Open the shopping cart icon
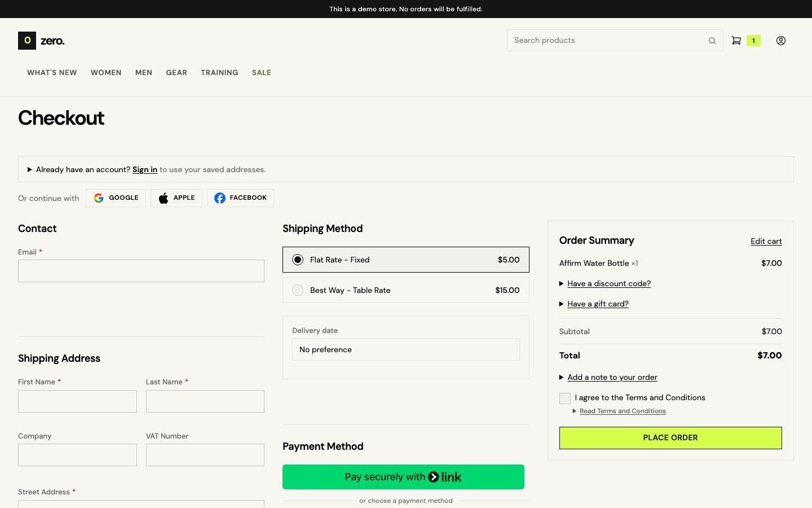The image size is (812, 508). (x=736, y=41)
